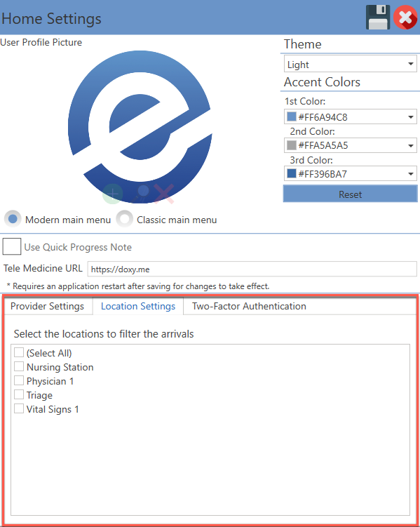Switch to Provider Settings tab
420x527 pixels.
click(48, 306)
